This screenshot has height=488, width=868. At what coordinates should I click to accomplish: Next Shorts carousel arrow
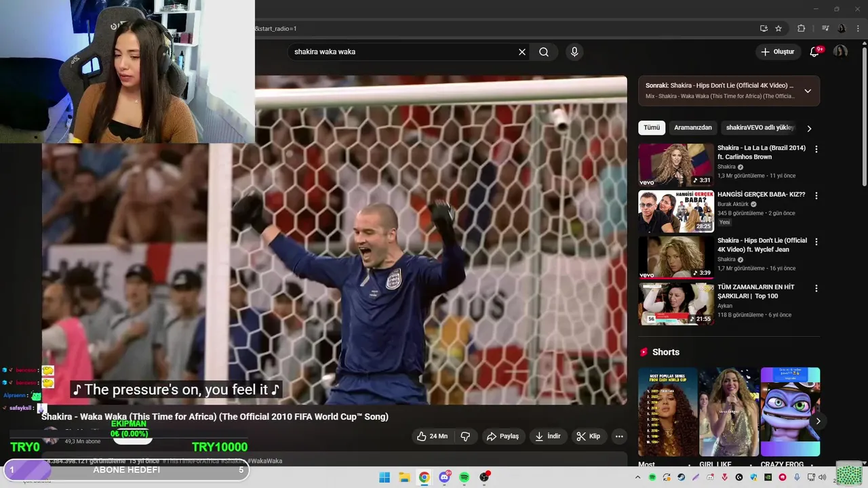[x=818, y=421]
